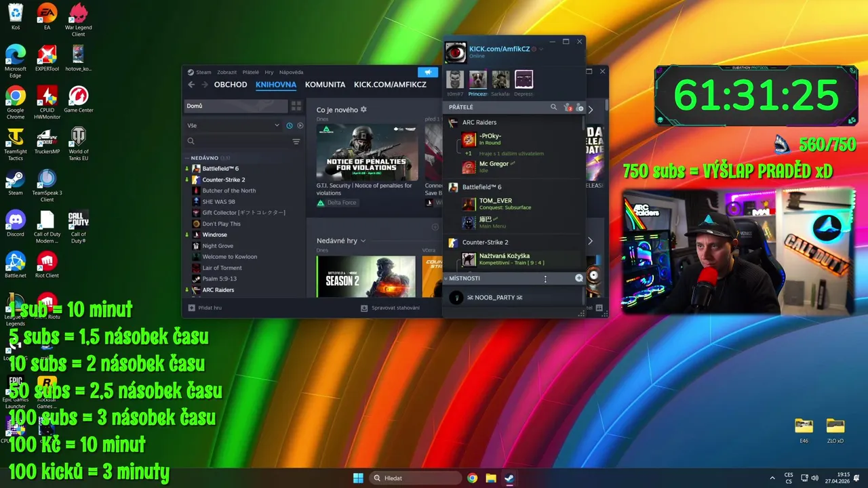868x488 pixels.
Task: Click the add friend icon
Action: pos(580,108)
